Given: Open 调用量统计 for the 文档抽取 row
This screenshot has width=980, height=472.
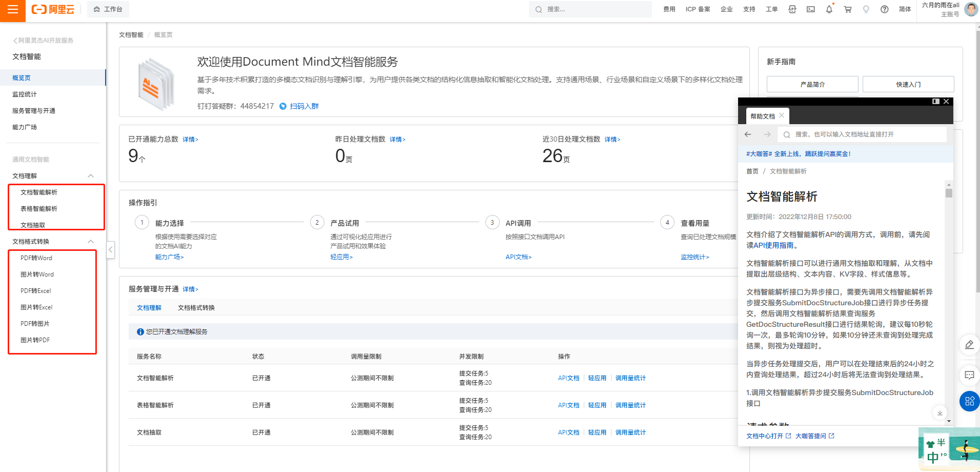Looking at the screenshot, I should coord(630,432).
